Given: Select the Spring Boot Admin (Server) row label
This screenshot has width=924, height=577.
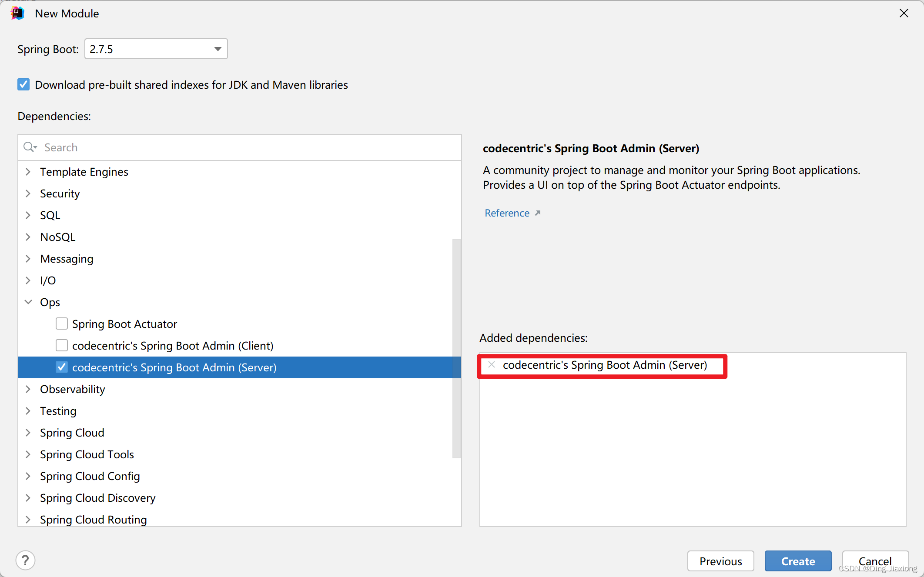Looking at the screenshot, I should (174, 367).
